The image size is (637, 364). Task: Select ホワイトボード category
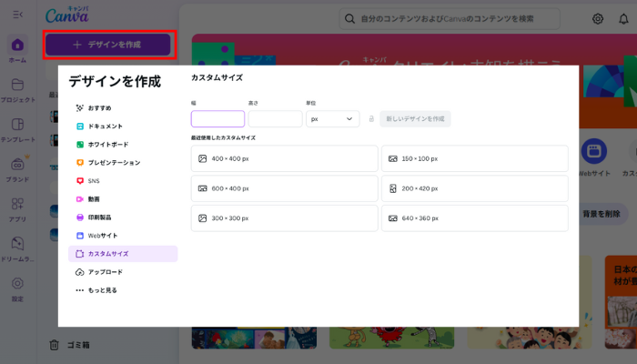click(x=123, y=145)
